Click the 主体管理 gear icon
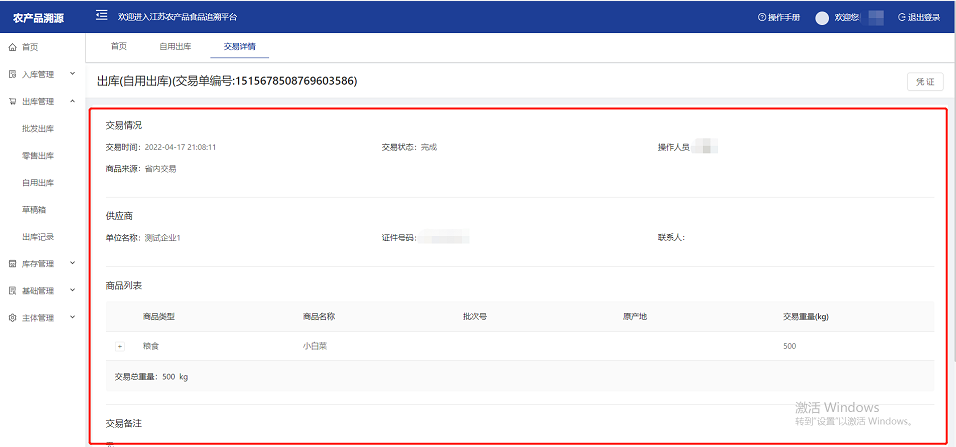956x447 pixels. (x=12, y=318)
